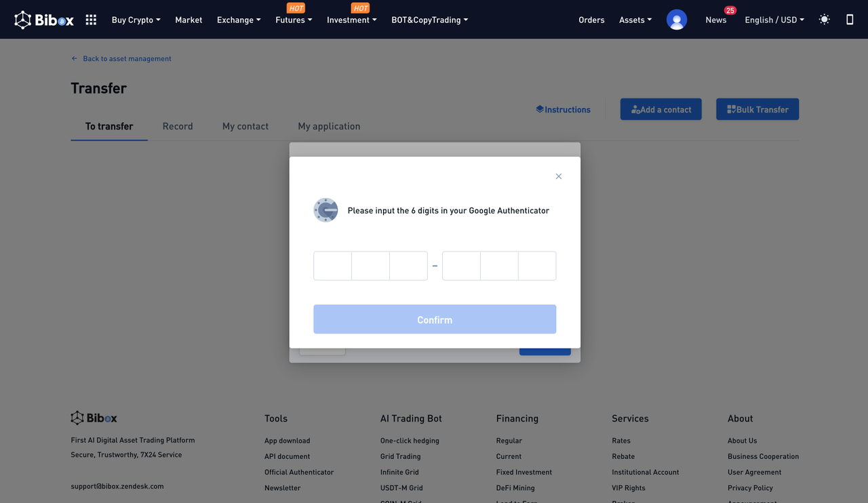Viewport: 868px width, 503px height.
Task: Click the Bibox logo in header
Action: (x=44, y=20)
